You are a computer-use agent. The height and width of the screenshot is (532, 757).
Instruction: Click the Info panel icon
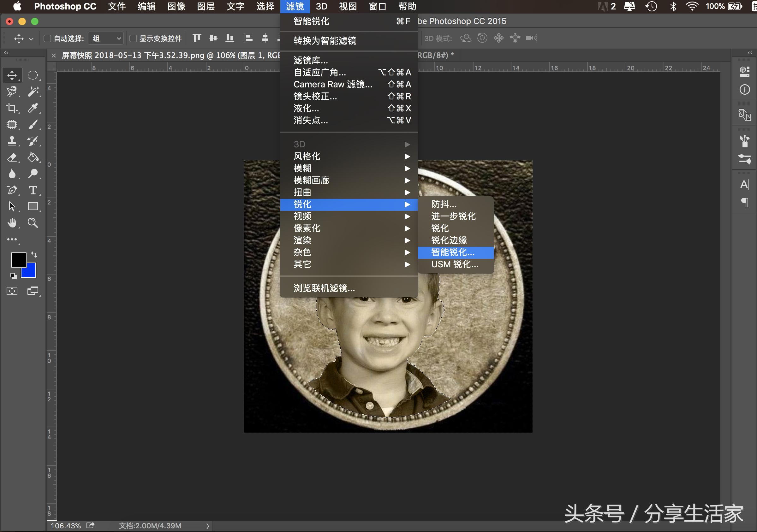[x=744, y=89]
